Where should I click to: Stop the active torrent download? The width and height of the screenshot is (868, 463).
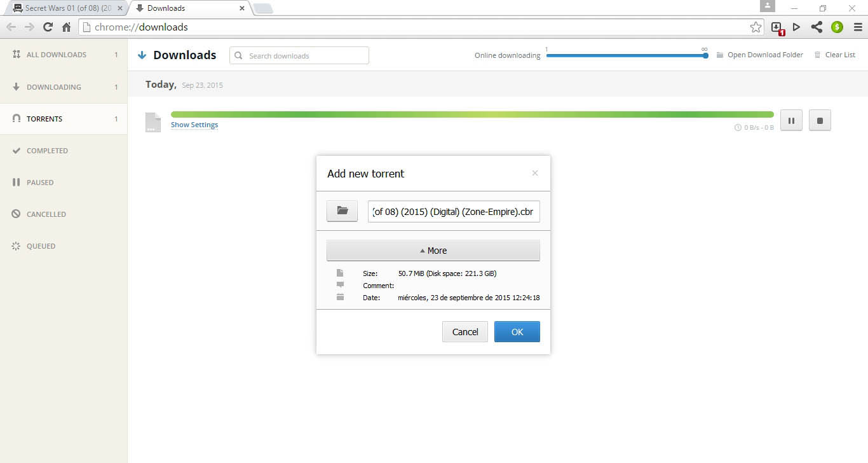(820, 120)
